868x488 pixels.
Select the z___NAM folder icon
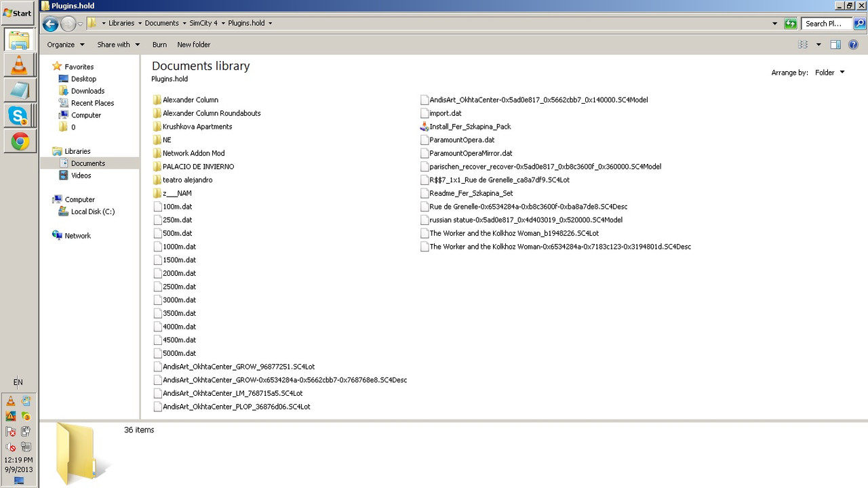[x=157, y=193]
